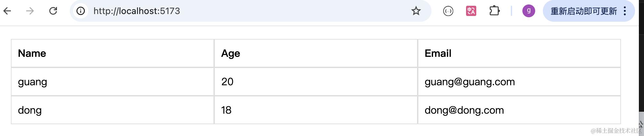Click the localhost:5173 address bar
The image size is (644, 136).
pos(224,11)
